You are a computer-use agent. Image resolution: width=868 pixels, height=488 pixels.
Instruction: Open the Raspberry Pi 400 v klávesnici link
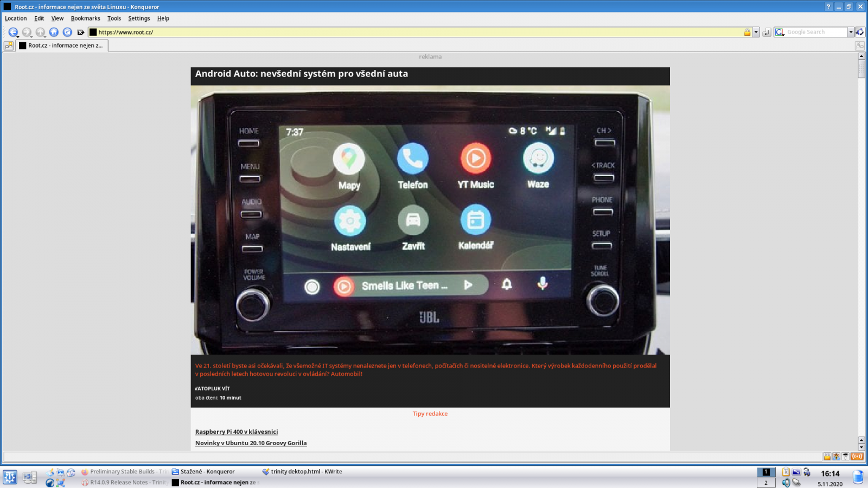[x=237, y=432]
